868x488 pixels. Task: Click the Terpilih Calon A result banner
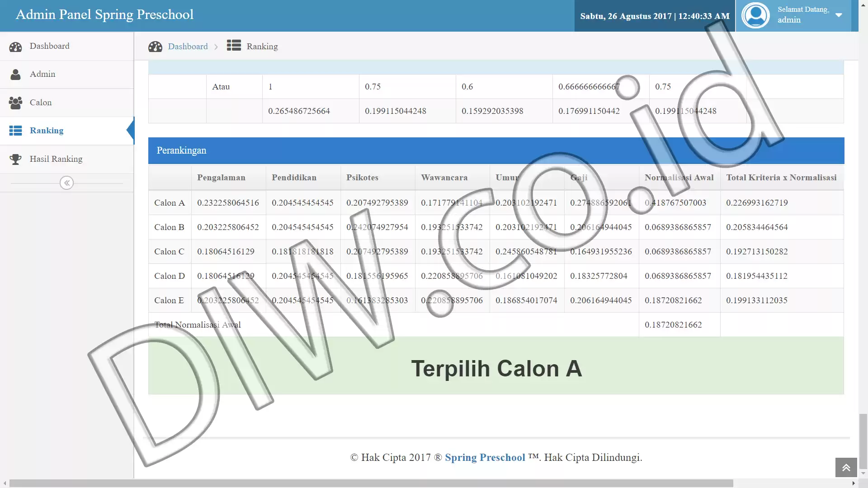click(x=496, y=366)
